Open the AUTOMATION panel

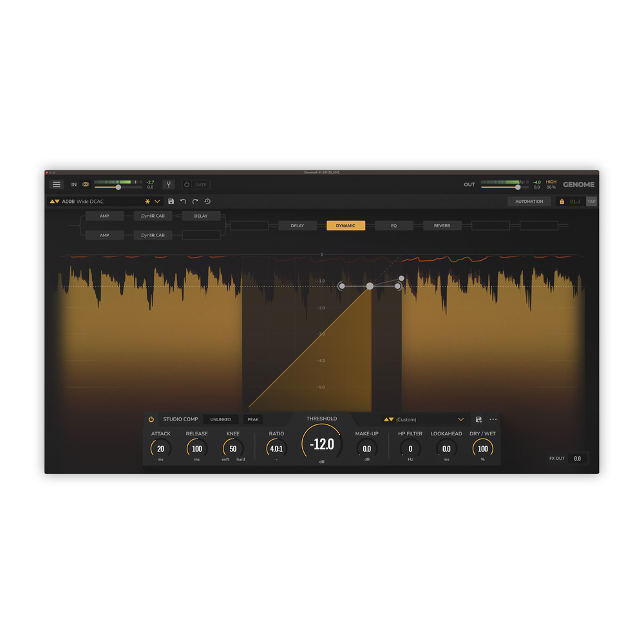point(529,201)
